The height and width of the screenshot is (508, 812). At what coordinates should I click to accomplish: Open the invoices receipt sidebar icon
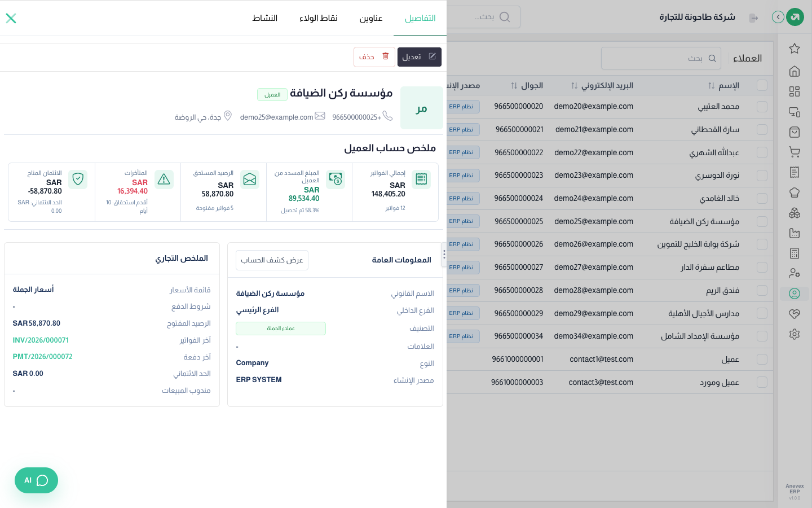click(x=795, y=172)
